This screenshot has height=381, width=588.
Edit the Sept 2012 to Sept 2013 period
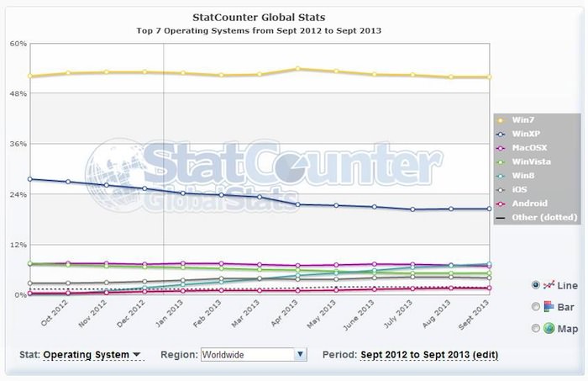(429, 355)
